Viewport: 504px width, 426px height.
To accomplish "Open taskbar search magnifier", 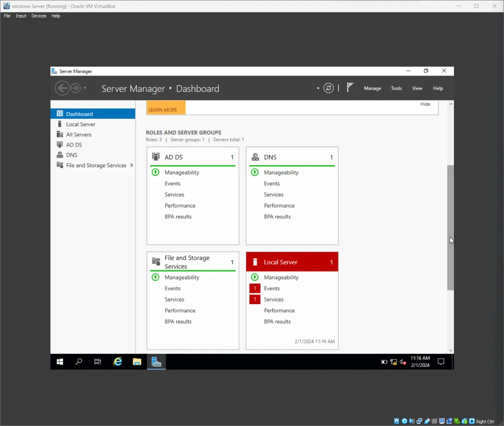I will (x=78, y=361).
